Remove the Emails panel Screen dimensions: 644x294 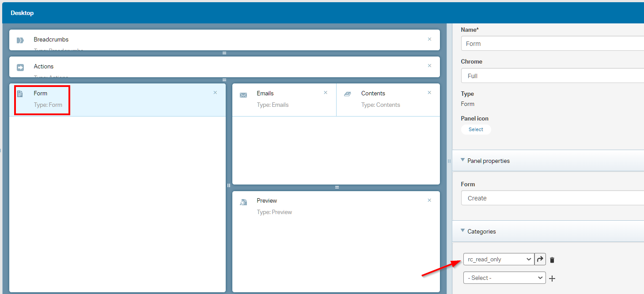[326, 93]
